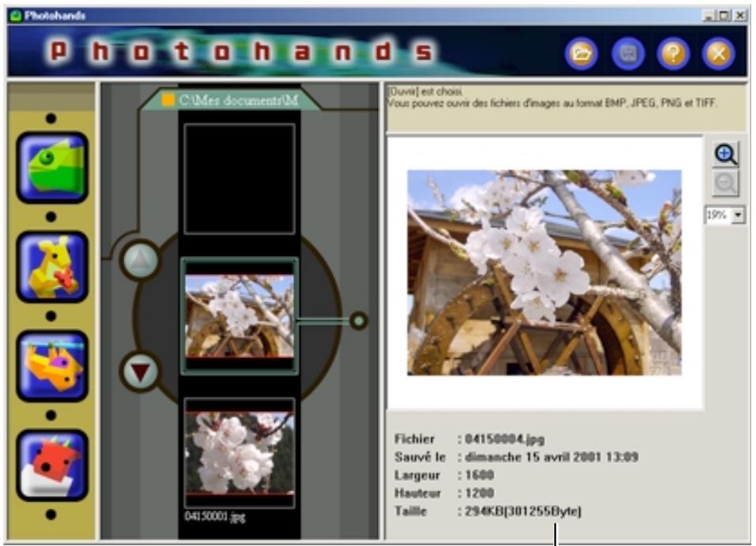Move thumbnail list up with up arrow
This screenshot has height=546, width=756.
click(140, 261)
